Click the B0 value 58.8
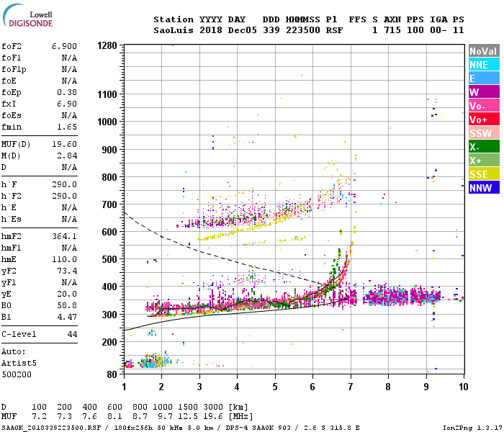504x432 pixels. click(x=67, y=305)
